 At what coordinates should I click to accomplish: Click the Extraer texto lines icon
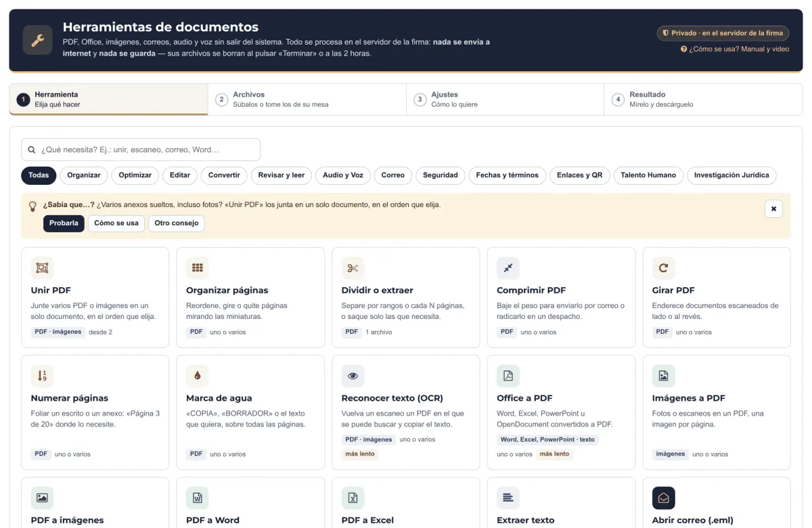[507, 498]
